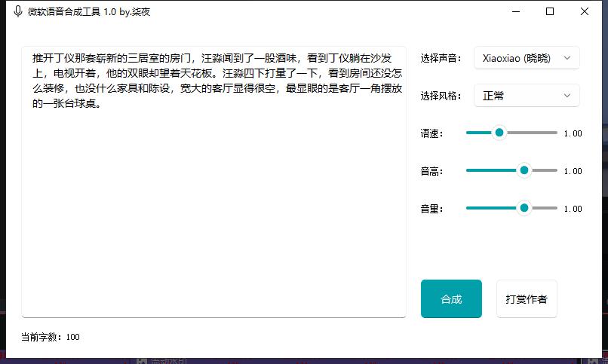This screenshot has width=608, height=364.
Task: Expand the 正常 style dropdown
Action: (x=527, y=96)
